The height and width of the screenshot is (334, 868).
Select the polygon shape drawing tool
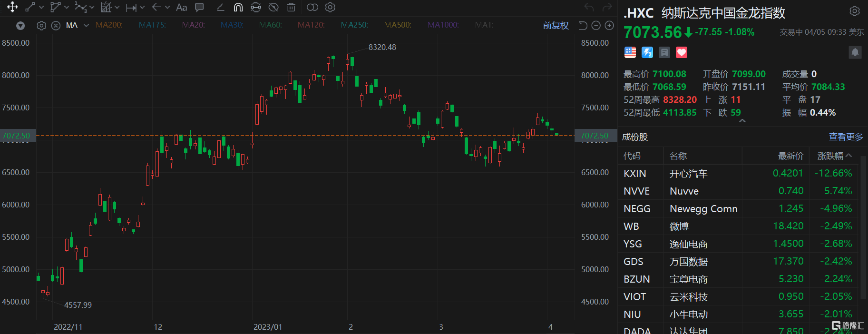tap(56, 7)
